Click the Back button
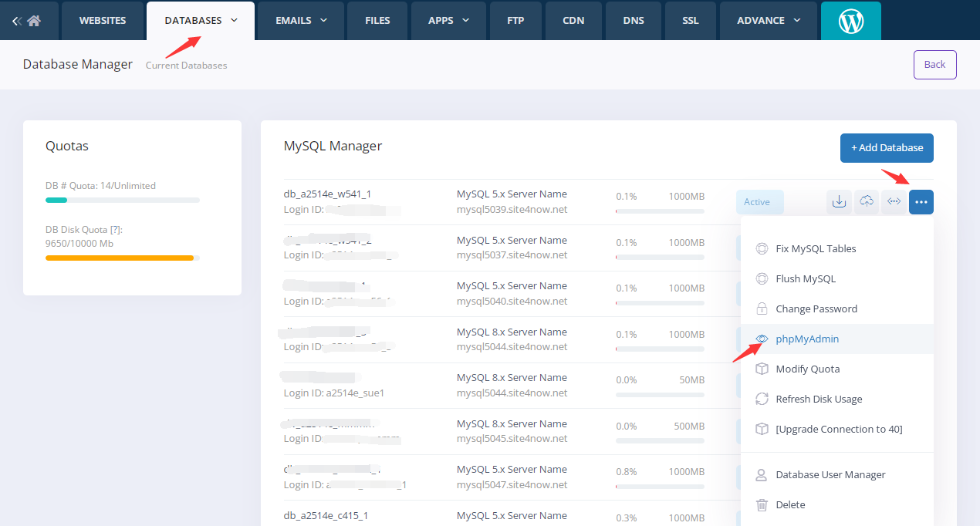The height and width of the screenshot is (526, 980). [934, 64]
